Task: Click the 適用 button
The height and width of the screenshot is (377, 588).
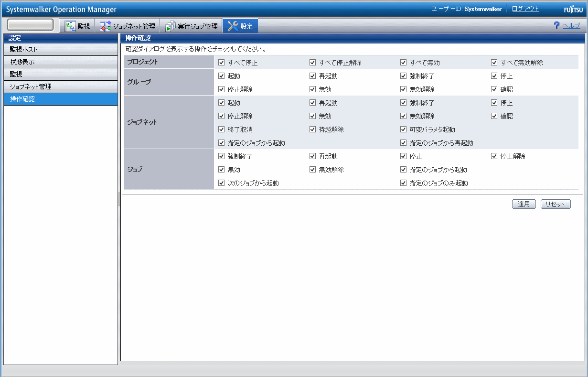Action: (524, 204)
